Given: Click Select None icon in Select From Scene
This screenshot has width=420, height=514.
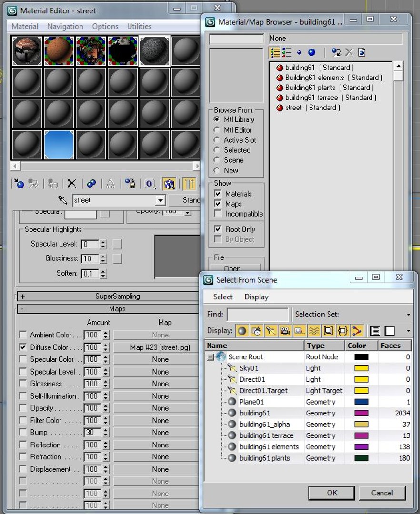Looking at the screenshot, I should tap(390, 331).
